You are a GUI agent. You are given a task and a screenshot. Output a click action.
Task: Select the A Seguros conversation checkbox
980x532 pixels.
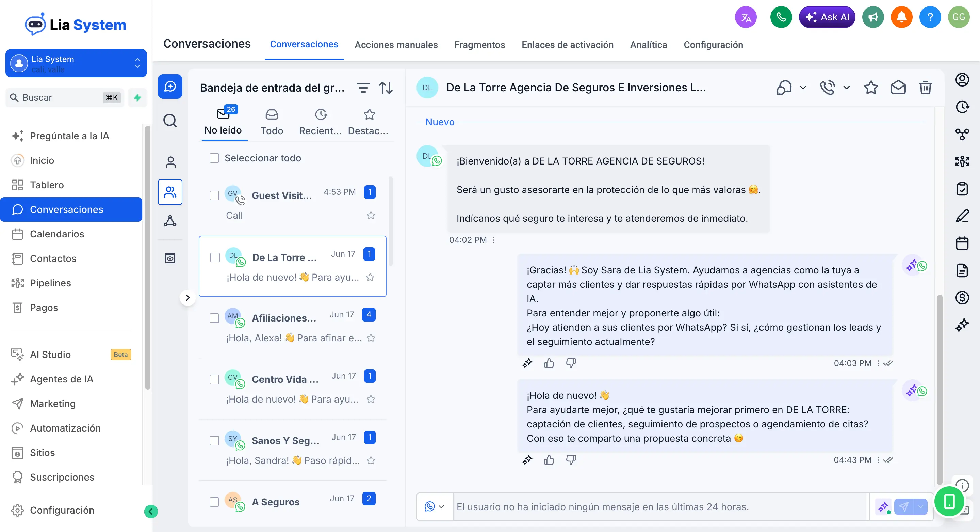click(215, 502)
